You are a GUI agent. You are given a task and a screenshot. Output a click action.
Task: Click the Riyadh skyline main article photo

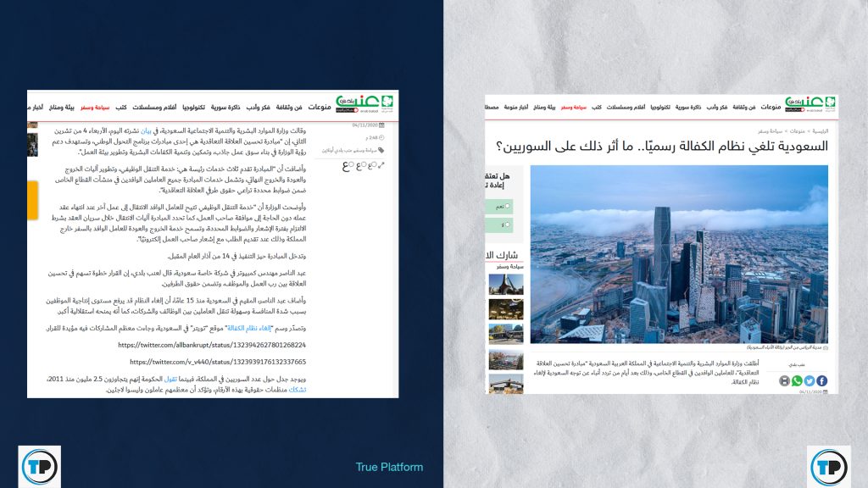(679, 254)
